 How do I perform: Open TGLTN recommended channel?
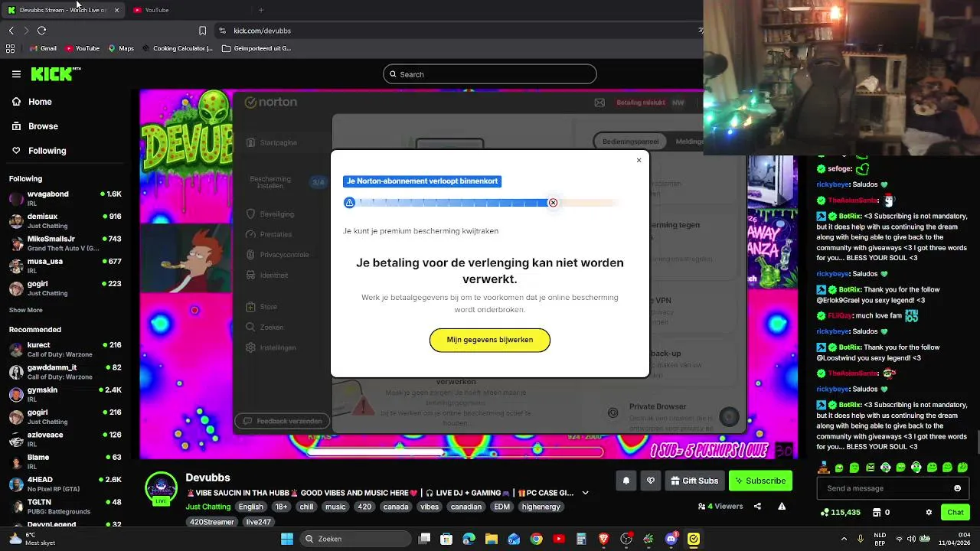pos(65,507)
